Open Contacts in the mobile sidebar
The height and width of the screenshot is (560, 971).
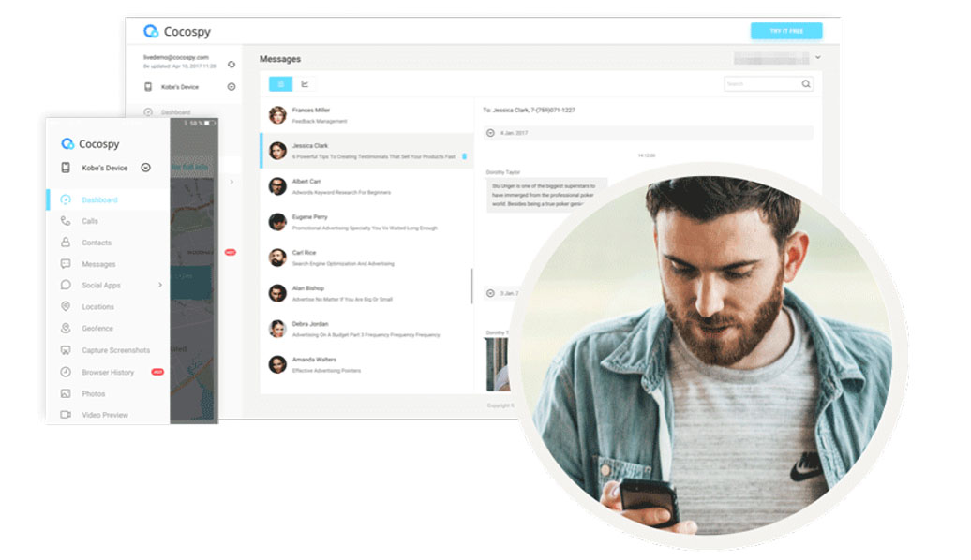pyautogui.click(x=97, y=243)
